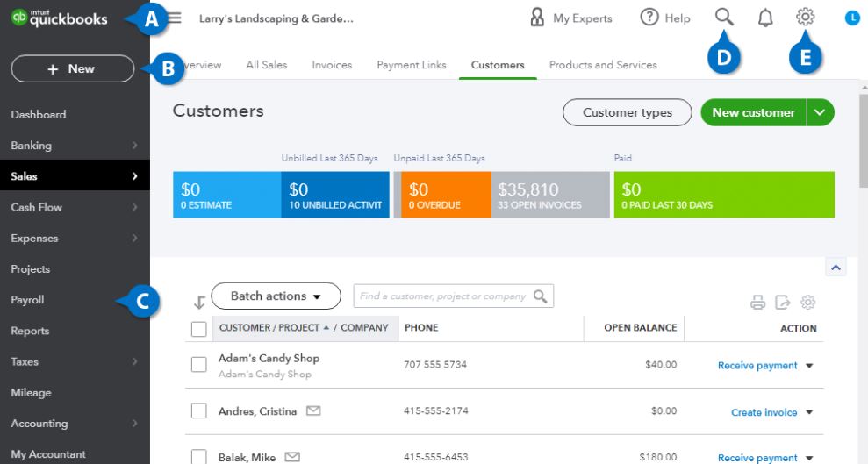Open table settings gear icon
868x464 pixels.
[808, 302]
